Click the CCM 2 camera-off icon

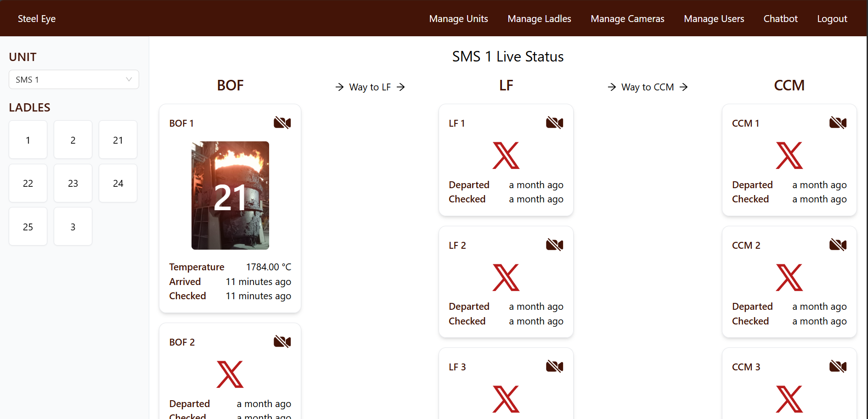pyautogui.click(x=838, y=245)
